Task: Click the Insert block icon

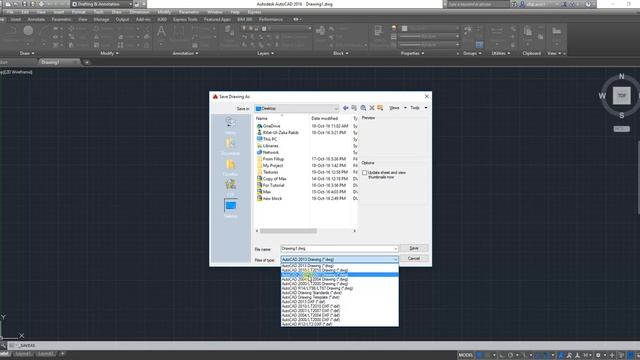Action: tap(320, 32)
